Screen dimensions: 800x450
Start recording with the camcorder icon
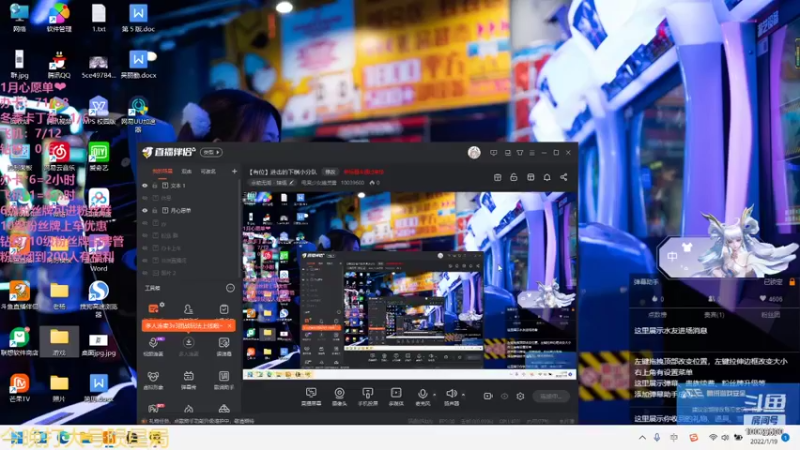[488, 396]
